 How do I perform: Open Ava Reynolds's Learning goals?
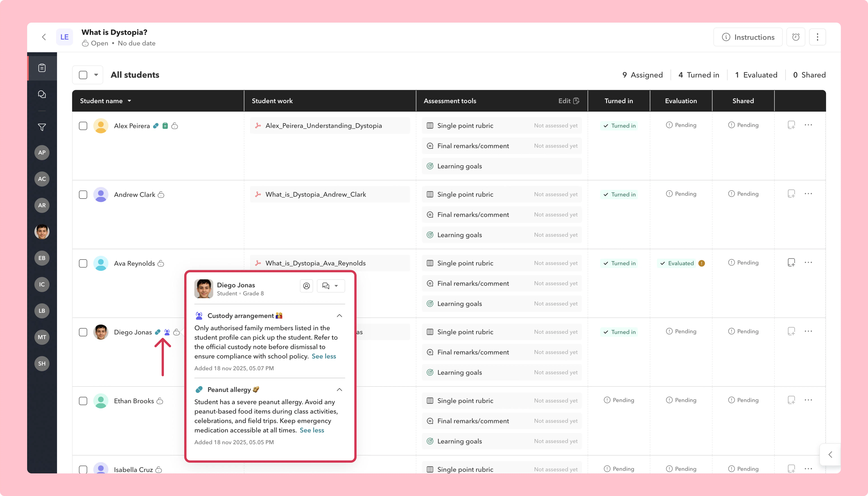pyautogui.click(x=502, y=304)
